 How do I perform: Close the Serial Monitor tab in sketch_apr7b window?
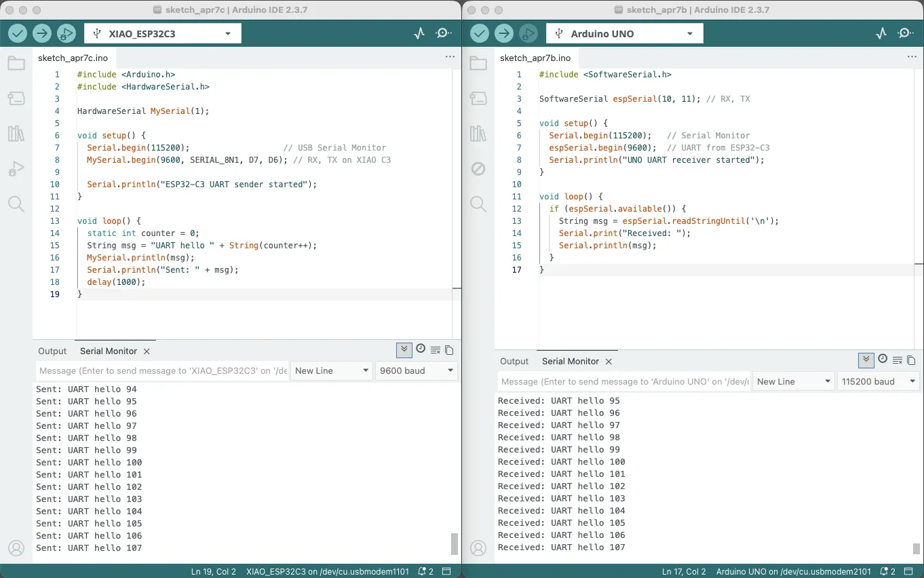point(609,362)
